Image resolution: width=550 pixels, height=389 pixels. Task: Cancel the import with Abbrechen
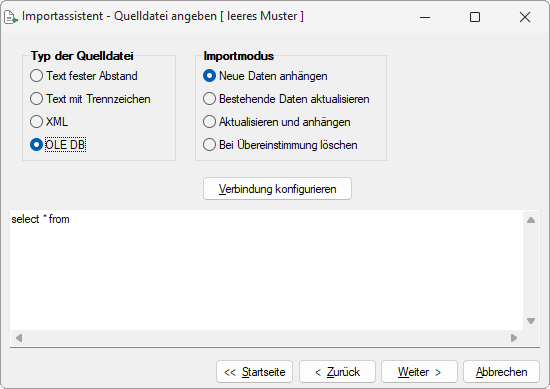point(502,372)
